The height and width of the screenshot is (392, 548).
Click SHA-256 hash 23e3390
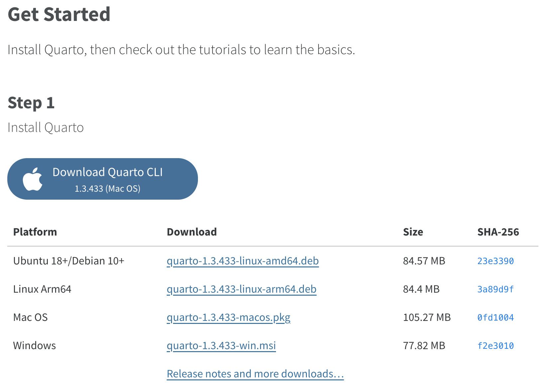(495, 261)
